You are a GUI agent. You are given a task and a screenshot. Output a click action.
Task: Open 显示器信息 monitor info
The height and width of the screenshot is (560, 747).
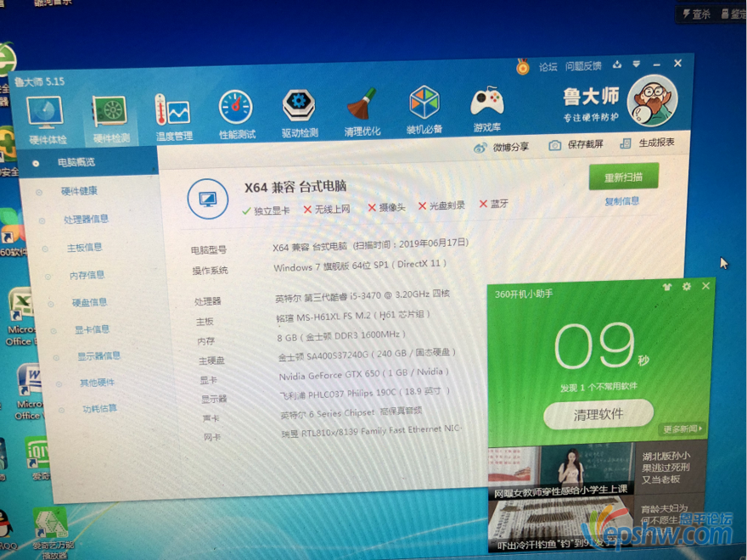(x=98, y=356)
